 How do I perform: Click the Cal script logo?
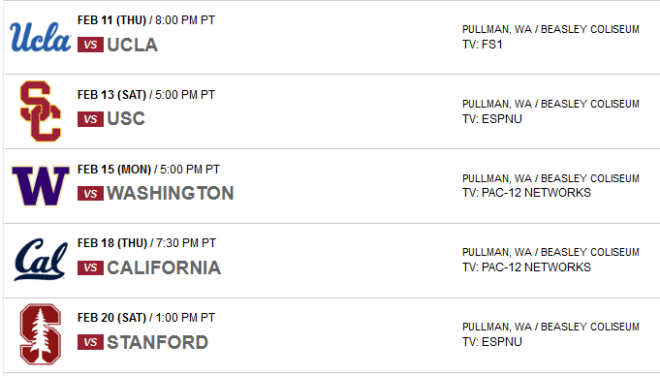40,259
